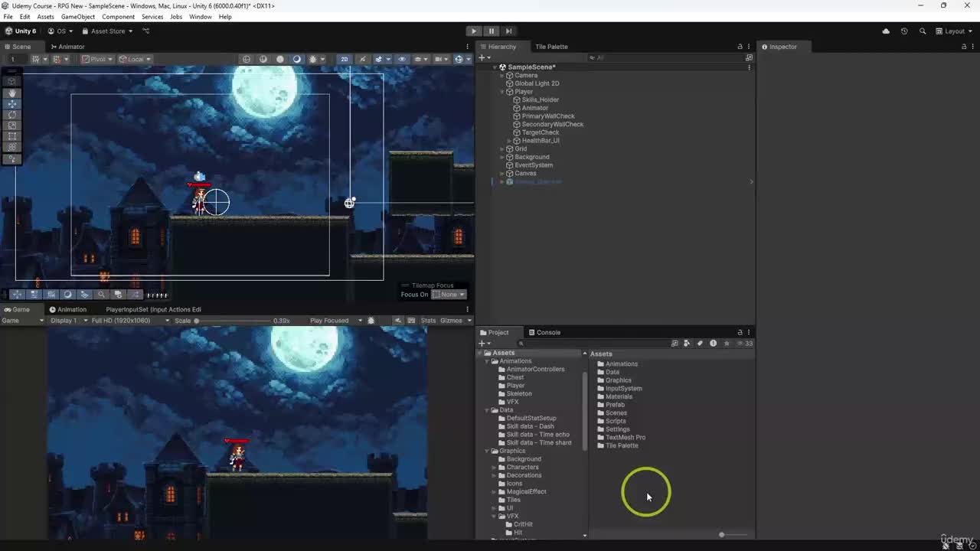Open the Pivot handle position dropdown

(98, 59)
